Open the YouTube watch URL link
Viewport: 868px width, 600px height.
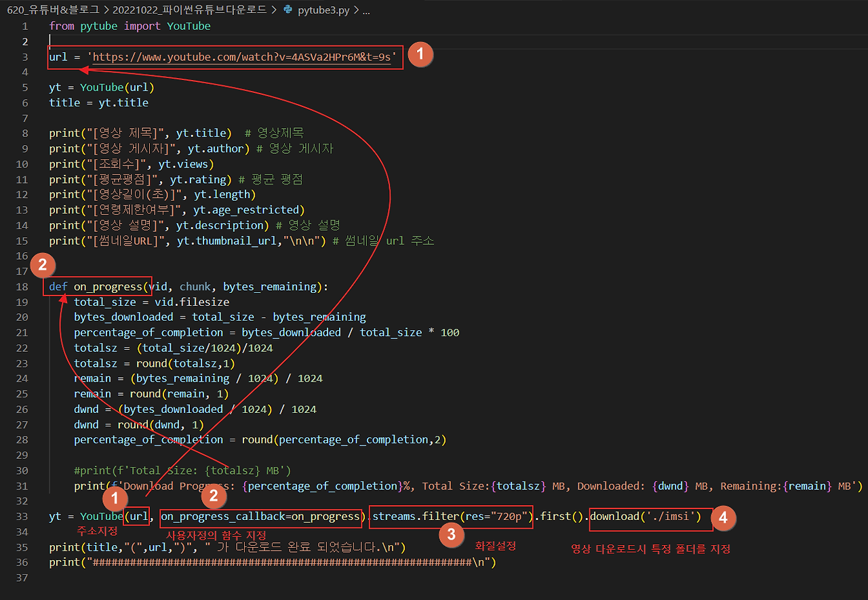[x=242, y=57]
